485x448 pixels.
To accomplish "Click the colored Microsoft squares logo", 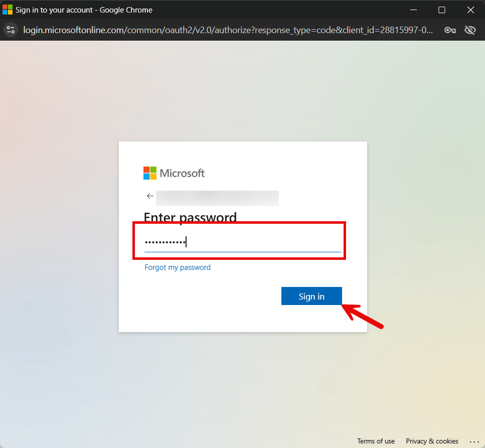I will [149, 173].
